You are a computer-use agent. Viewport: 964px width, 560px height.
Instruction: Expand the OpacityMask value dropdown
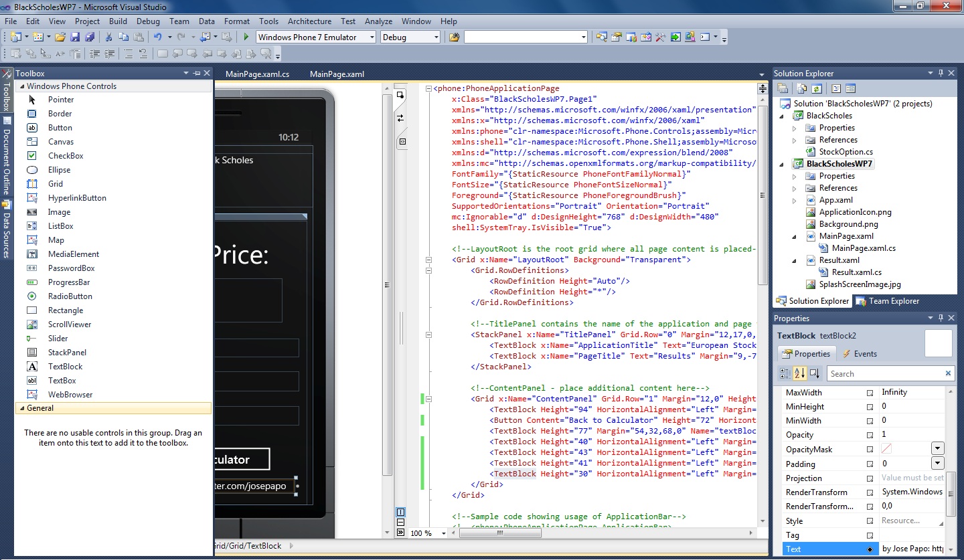[937, 449]
